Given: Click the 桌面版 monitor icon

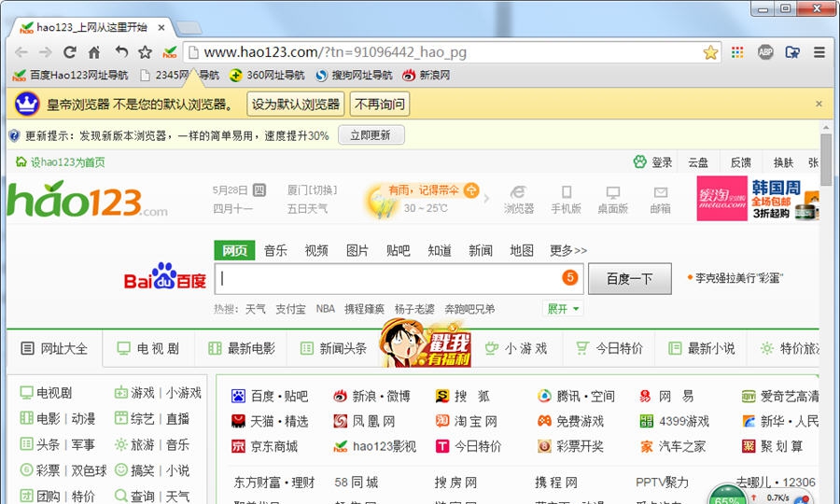Looking at the screenshot, I should tap(613, 193).
